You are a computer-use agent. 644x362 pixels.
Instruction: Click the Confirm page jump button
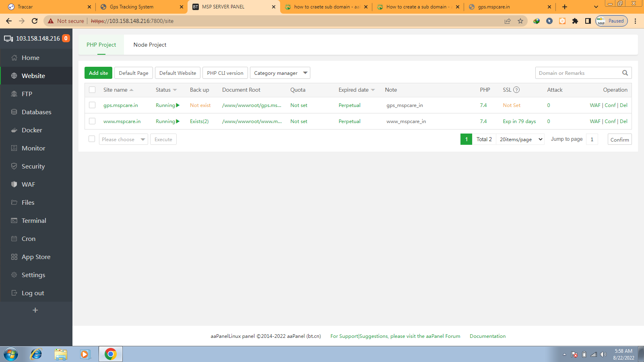[619, 139]
